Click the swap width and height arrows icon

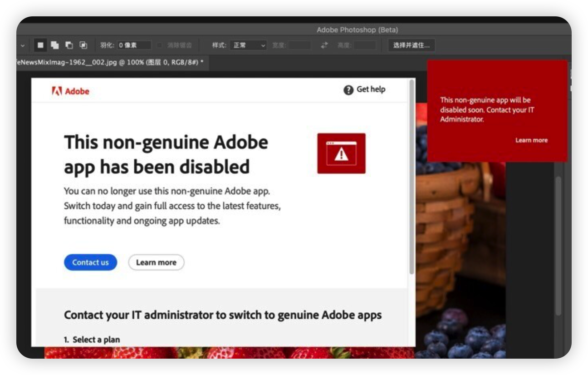click(x=324, y=45)
